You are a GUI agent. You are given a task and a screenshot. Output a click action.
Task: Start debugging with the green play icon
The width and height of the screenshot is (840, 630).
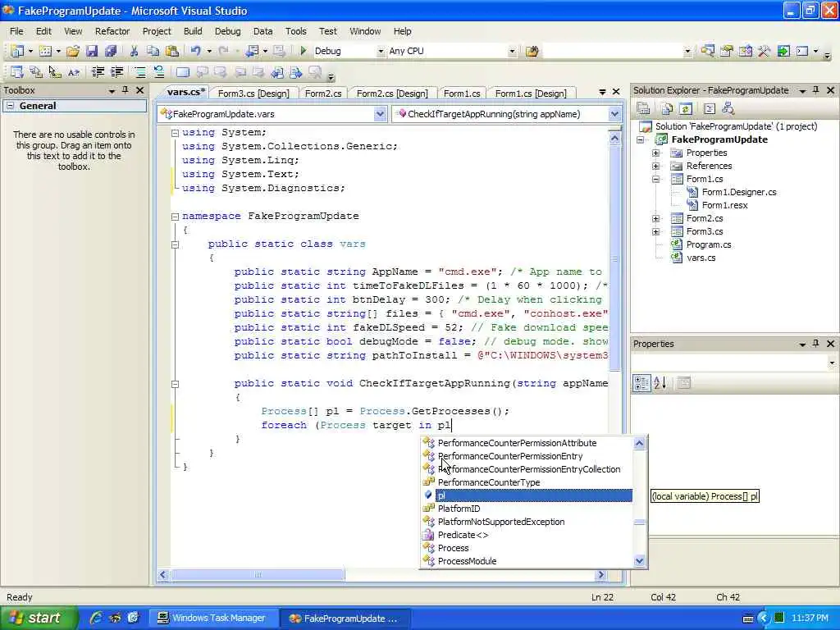pyautogui.click(x=304, y=51)
